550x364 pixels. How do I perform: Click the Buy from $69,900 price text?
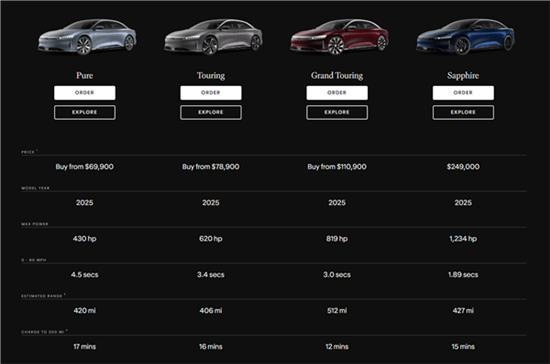[x=85, y=167]
